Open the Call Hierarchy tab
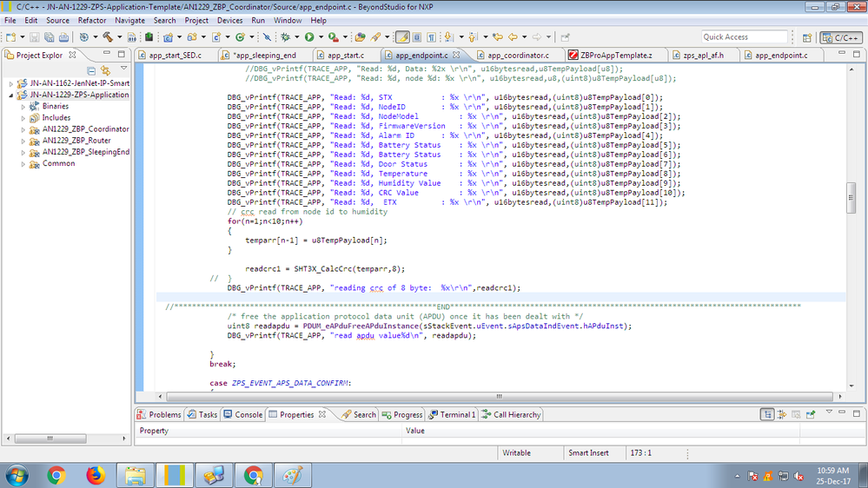The height and width of the screenshot is (488, 868). pos(511,414)
